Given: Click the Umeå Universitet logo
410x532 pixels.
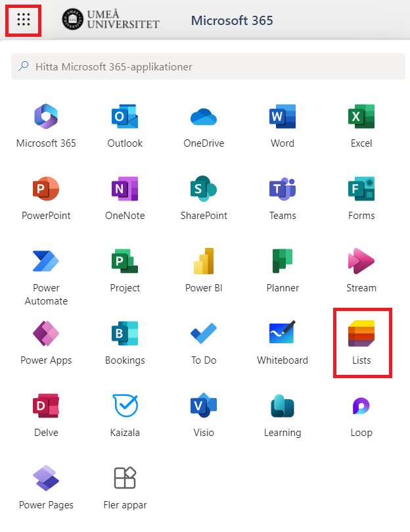Looking at the screenshot, I should point(110,20).
